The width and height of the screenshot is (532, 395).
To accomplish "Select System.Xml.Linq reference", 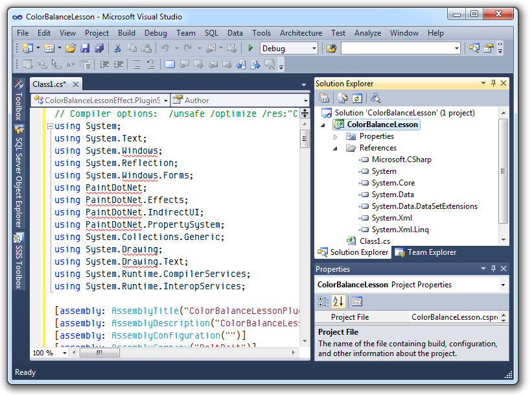I will point(400,230).
